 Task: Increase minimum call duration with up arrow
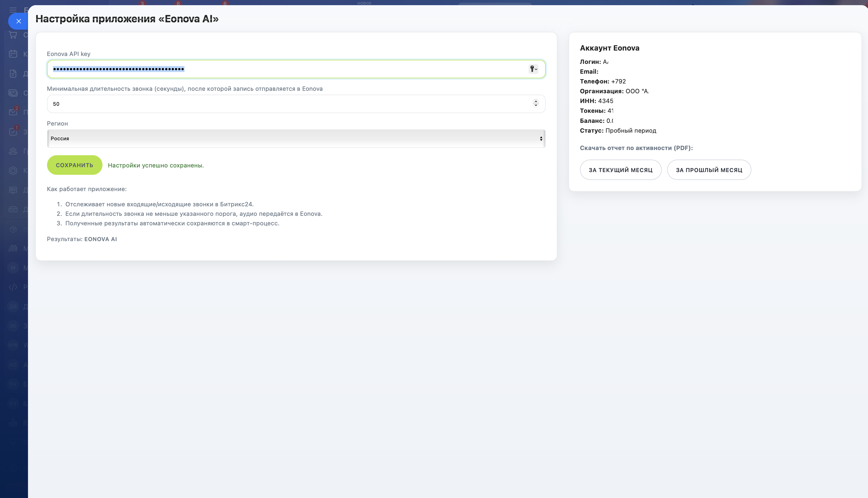pyautogui.click(x=536, y=101)
